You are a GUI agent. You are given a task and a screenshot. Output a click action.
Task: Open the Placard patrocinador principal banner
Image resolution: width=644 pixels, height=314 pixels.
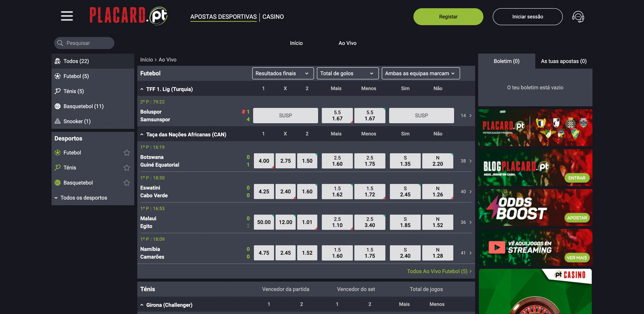click(x=535, y=128)
